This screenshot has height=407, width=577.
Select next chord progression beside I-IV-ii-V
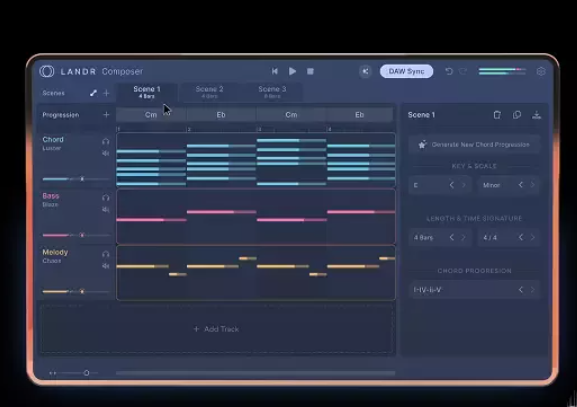(x=532, y=290)
